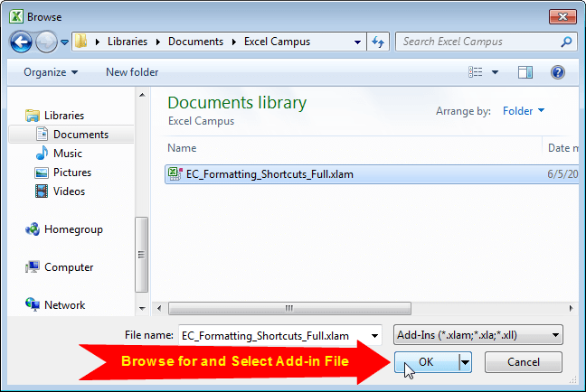Image resolution: width=586 pixels, height=392 pixels.
Task: Click the Back navigation arrow button
Action: point(22,42)
